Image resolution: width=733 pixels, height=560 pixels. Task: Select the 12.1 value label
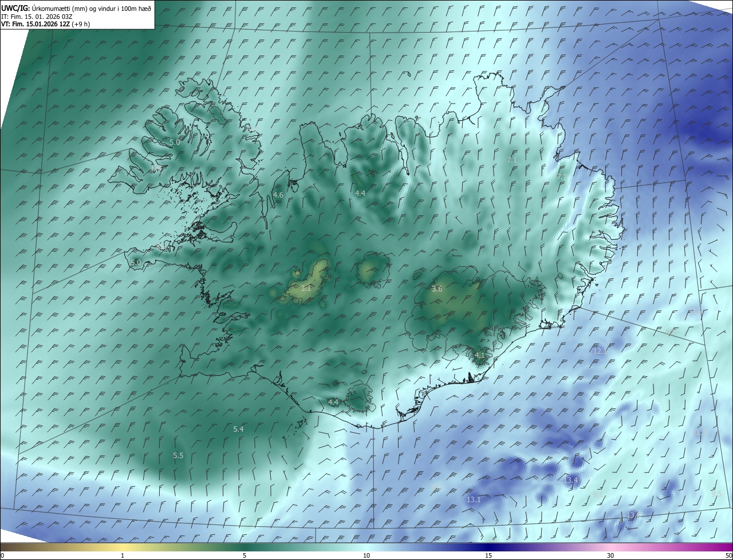(600, 351)
